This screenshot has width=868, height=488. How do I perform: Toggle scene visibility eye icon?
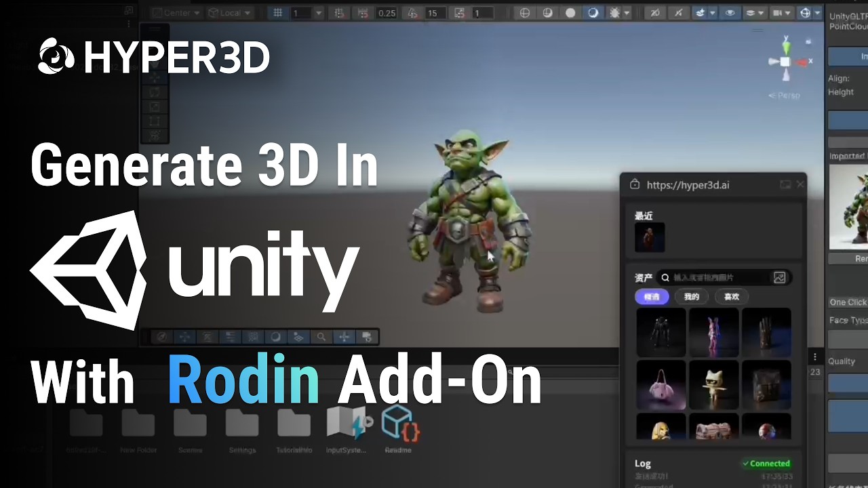(730, 12)
